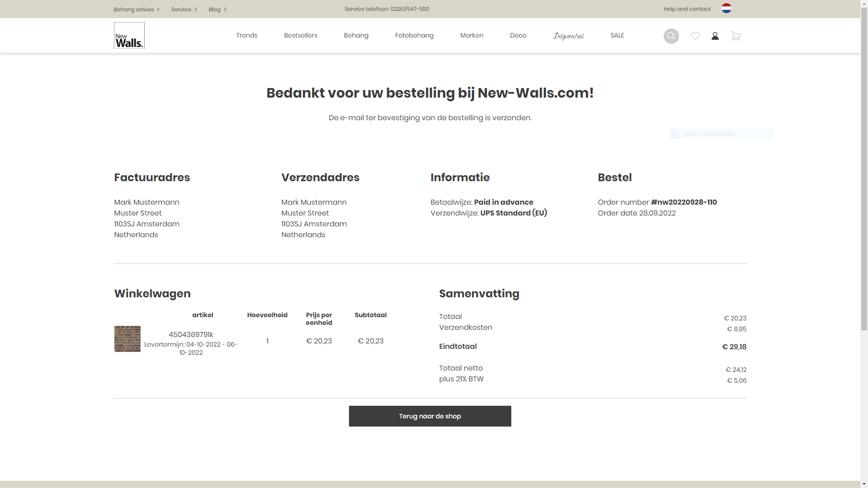Open the Merken menu
868x488 pixels.
(472, 35)
